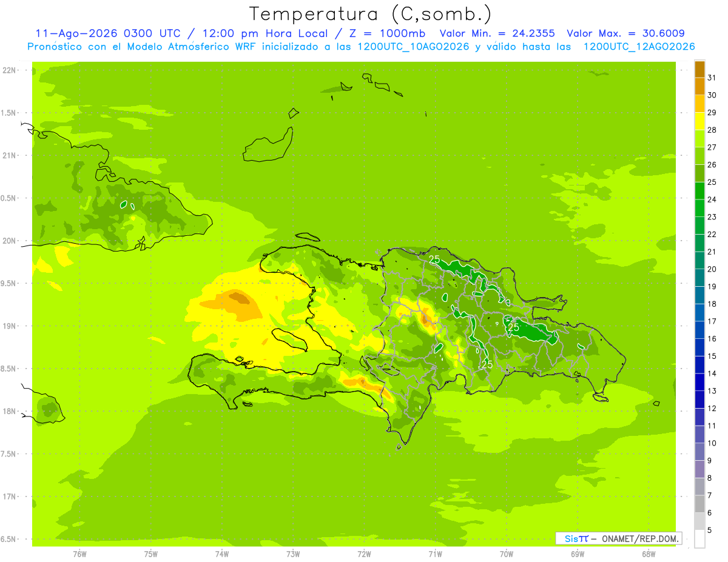Pick the legend swatch between 29 and 30
The image size is (728, 562).
(x=699, y=104)
